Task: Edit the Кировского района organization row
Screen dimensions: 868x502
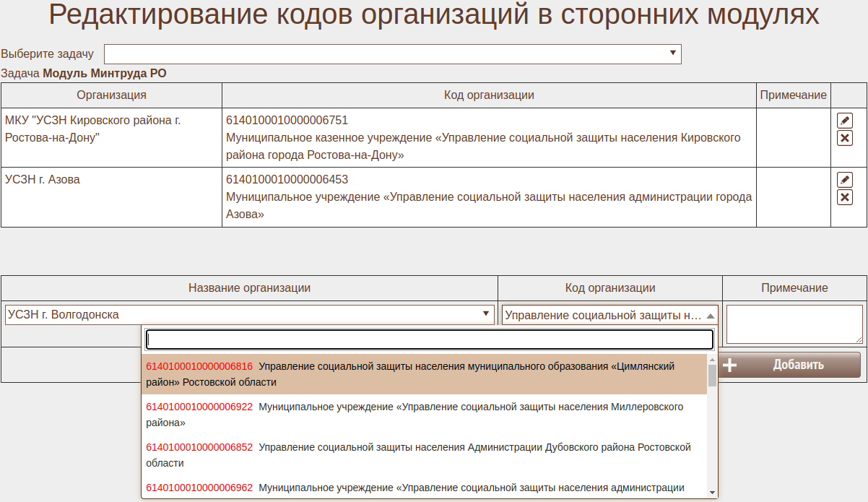Action: 844,121
